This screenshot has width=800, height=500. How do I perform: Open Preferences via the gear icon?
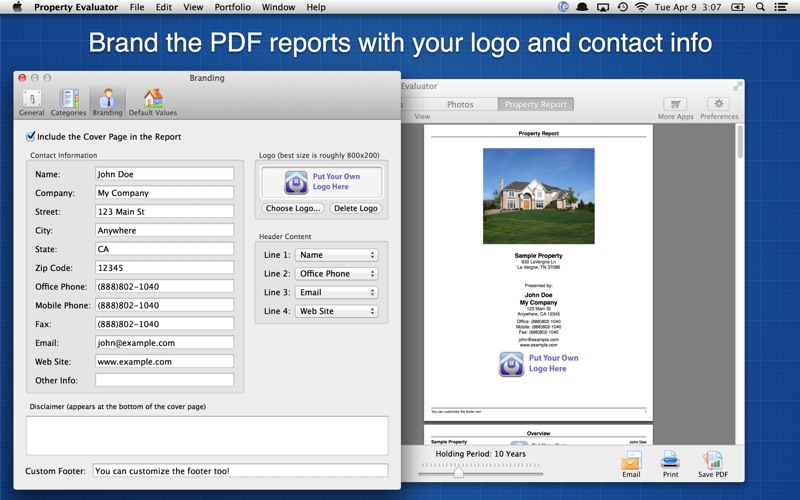coord(719,104)
